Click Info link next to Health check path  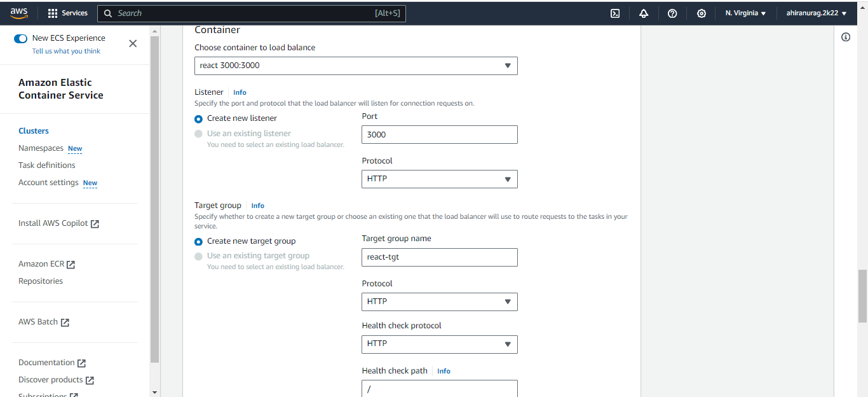tap(444, 372)
